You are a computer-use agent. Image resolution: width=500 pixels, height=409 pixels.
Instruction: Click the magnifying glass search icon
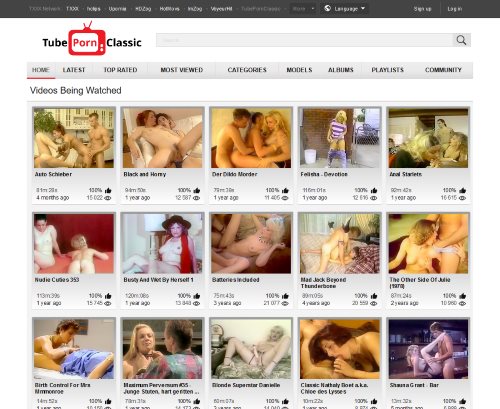pyautogui.click(x=461, y=40)
